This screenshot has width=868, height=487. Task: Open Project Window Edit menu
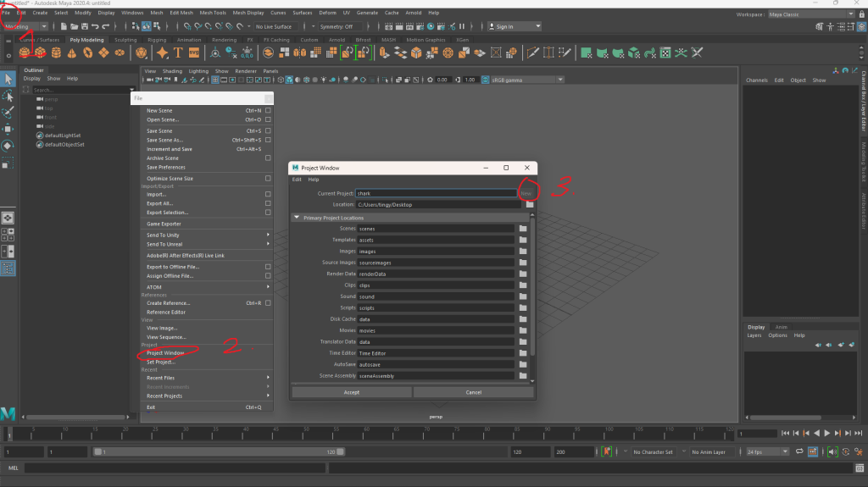(x=297, y=180)
